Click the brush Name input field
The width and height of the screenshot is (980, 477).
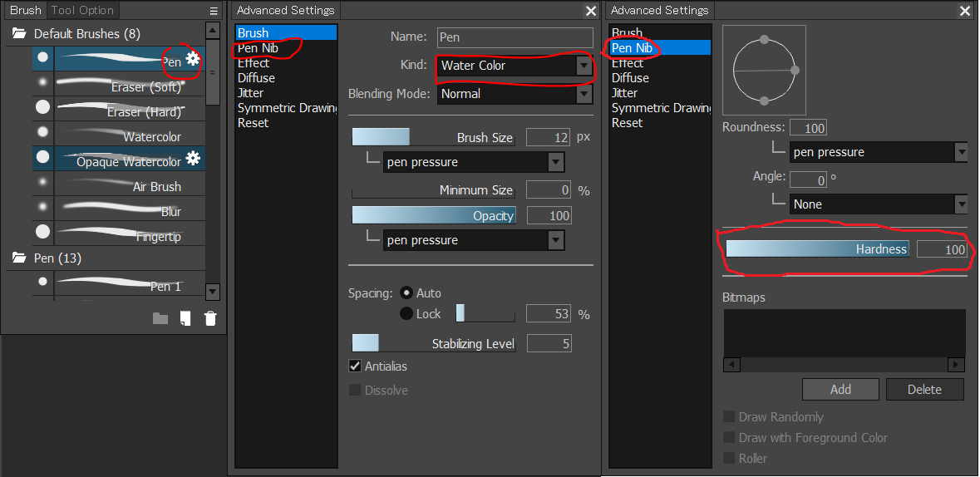515,37
